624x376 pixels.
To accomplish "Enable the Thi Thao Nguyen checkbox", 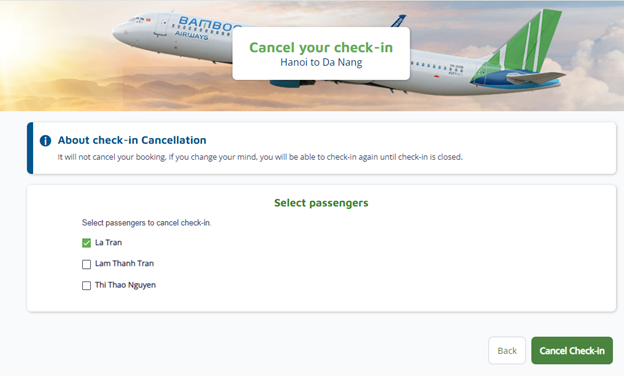I will point(86,286).
